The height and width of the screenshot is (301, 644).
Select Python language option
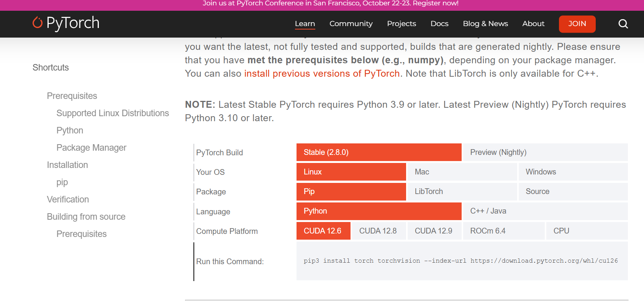tap(379, 211)
